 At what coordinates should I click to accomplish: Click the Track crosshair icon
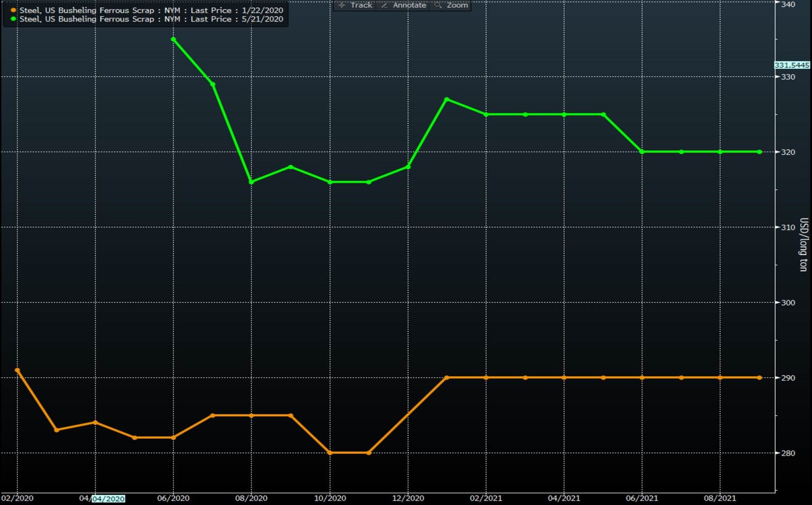342,5
